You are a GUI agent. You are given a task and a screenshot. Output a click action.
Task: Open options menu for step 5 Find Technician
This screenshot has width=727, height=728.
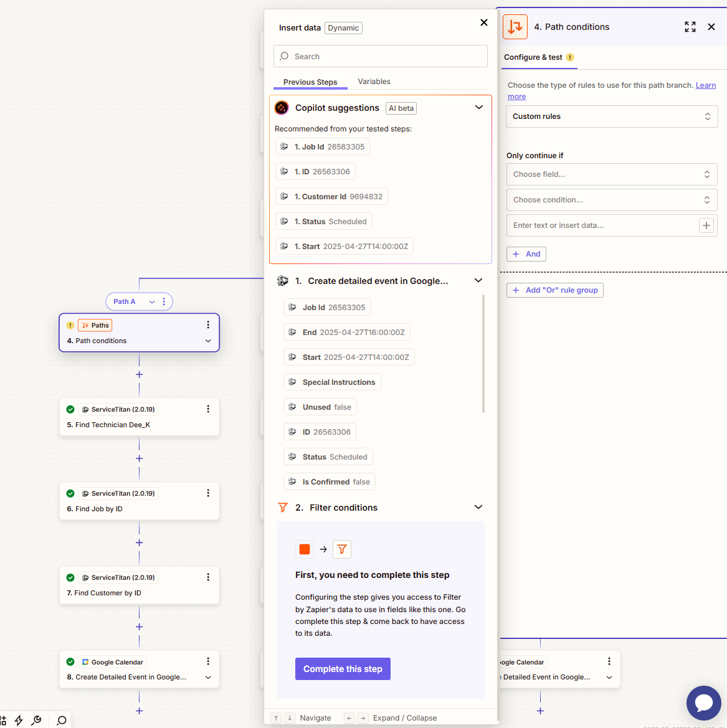(207, 409)
